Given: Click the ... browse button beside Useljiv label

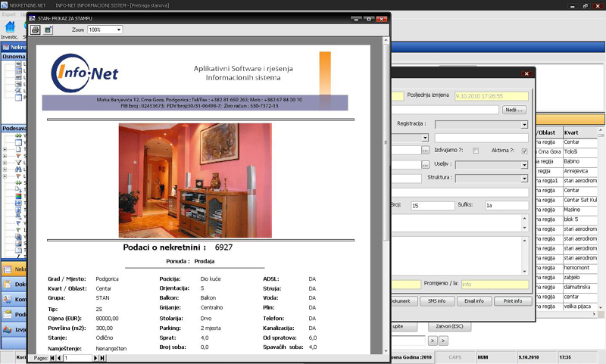Looking at the screenshot, I should (x=426, y=165).
